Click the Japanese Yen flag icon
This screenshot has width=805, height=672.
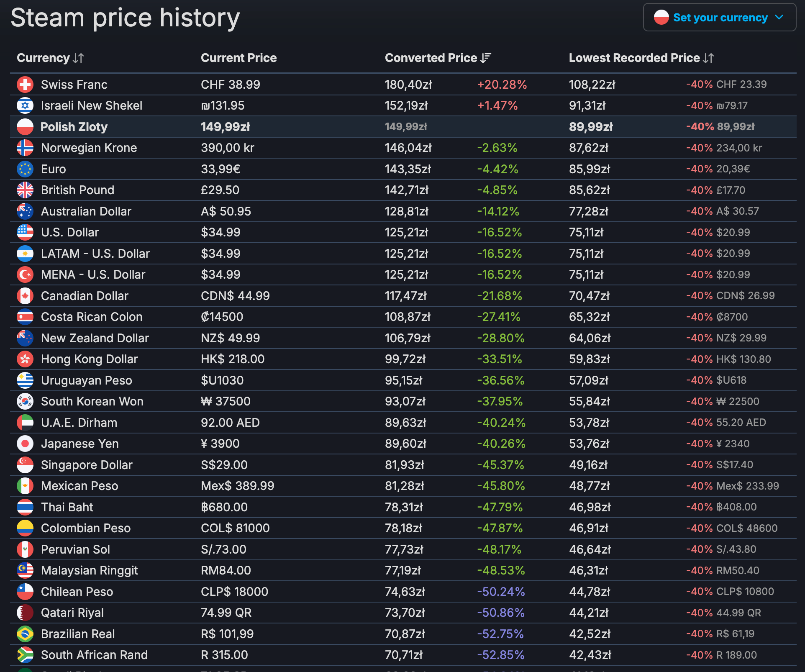coord(25,444)
